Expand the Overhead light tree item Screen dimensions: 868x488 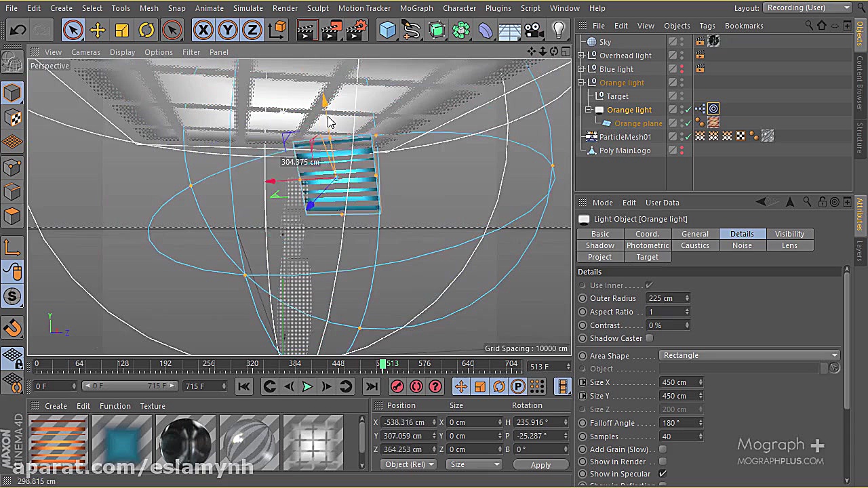(x=581, y=55)
